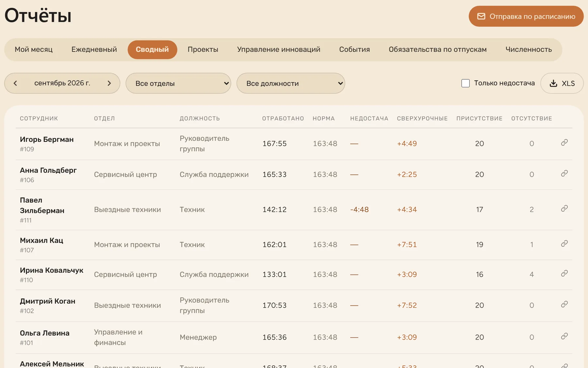Click overtime value +7:51

tap(407, 244)
